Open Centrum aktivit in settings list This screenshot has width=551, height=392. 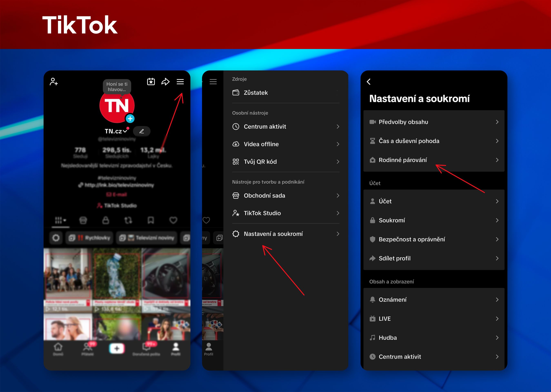434,357
